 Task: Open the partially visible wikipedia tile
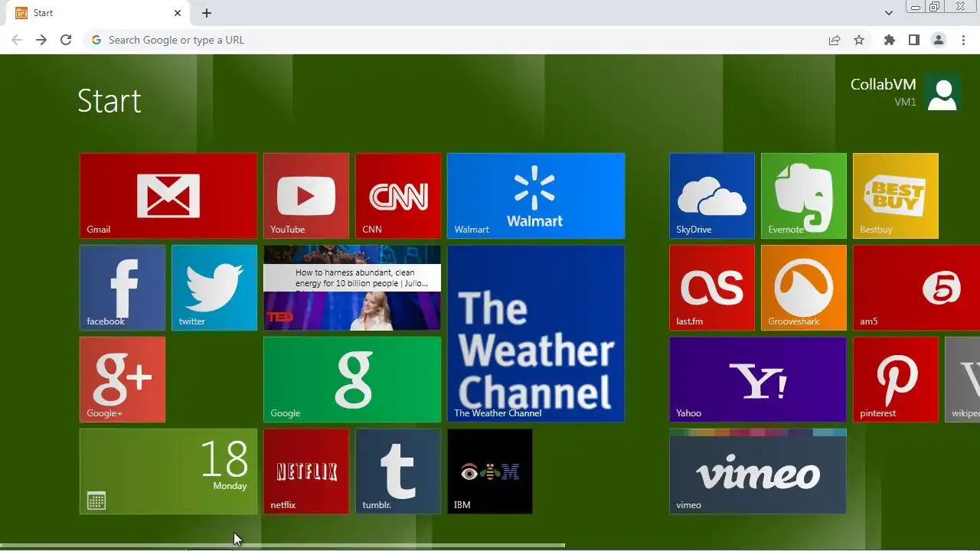click(962, 380)
